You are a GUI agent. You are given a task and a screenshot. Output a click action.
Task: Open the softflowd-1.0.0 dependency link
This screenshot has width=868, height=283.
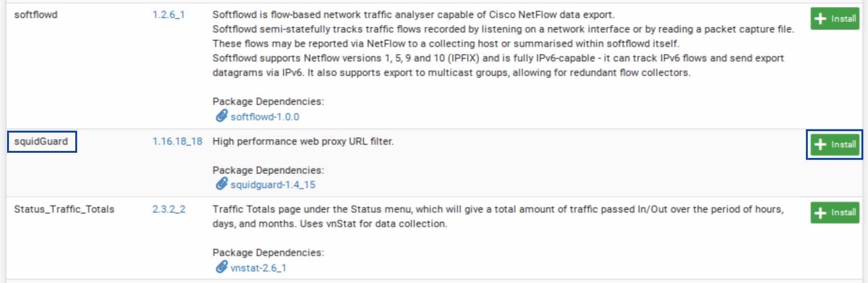tap(265, 117)
